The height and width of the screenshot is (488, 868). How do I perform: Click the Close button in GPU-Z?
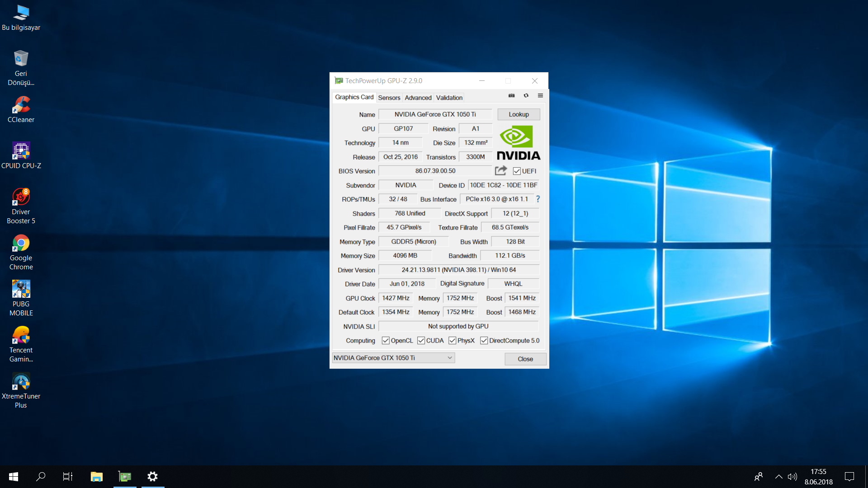click(x=525, y=359)
